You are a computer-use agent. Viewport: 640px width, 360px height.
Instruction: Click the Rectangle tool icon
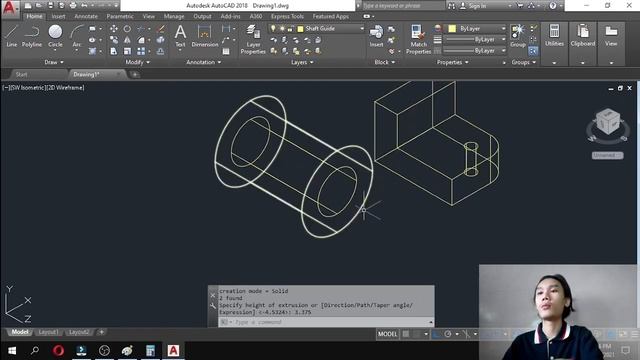[92, 29]
